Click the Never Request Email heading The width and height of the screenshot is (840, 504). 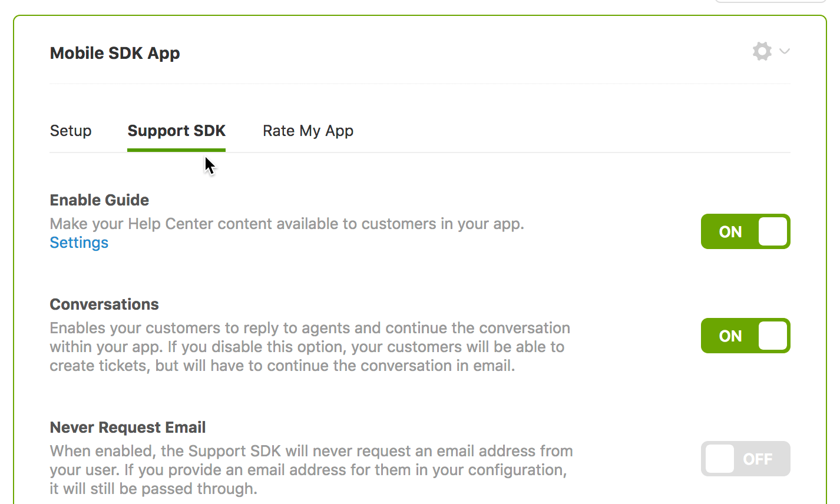(x=128, y=427)
